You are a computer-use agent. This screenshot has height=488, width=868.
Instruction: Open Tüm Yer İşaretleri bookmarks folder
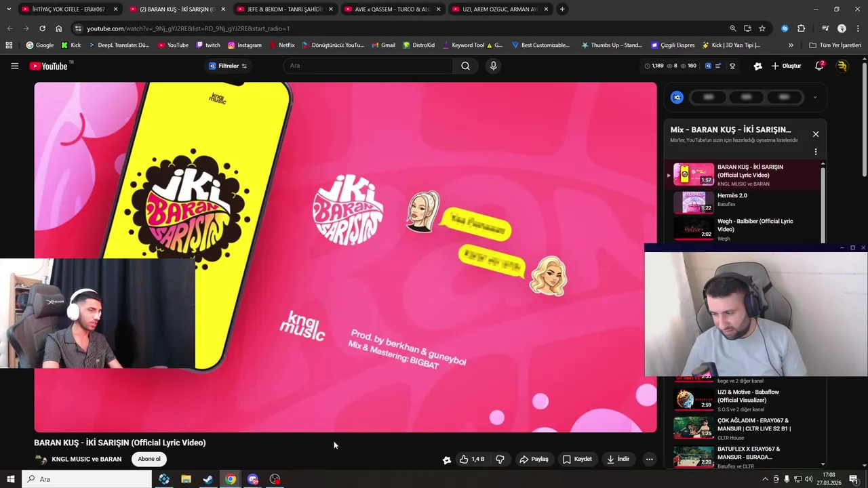(835, 45)
